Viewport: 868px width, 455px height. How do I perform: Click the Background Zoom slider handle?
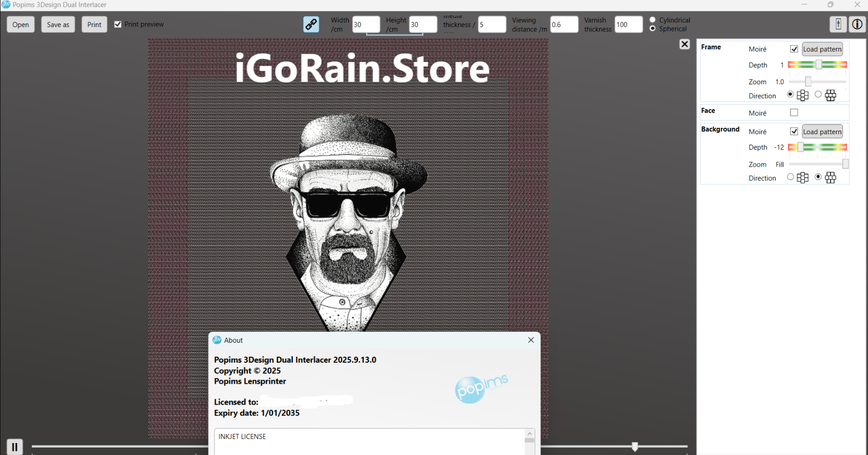point(845,164)
